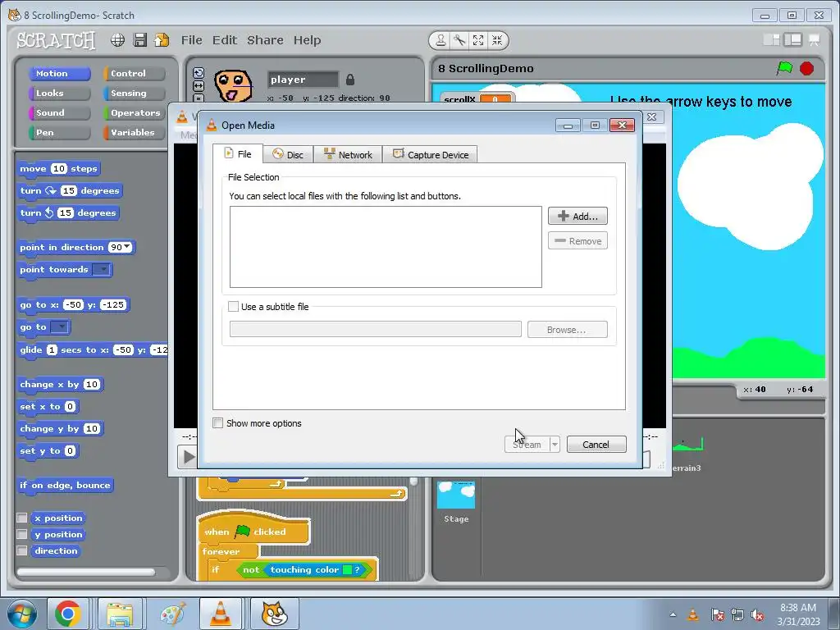Open the 'point in direction' 90 dropdown

click(126, 247)
